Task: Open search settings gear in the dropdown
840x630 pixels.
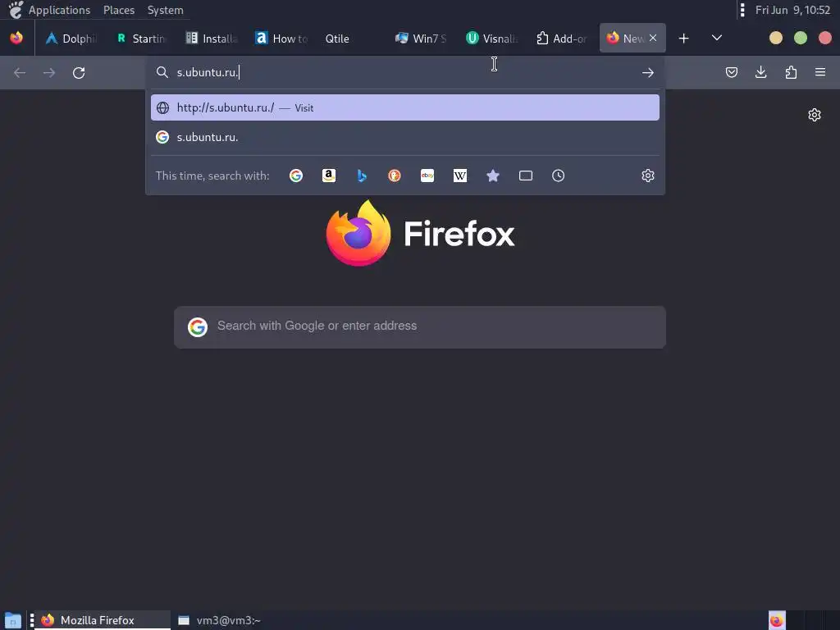Action: (648, 176)
